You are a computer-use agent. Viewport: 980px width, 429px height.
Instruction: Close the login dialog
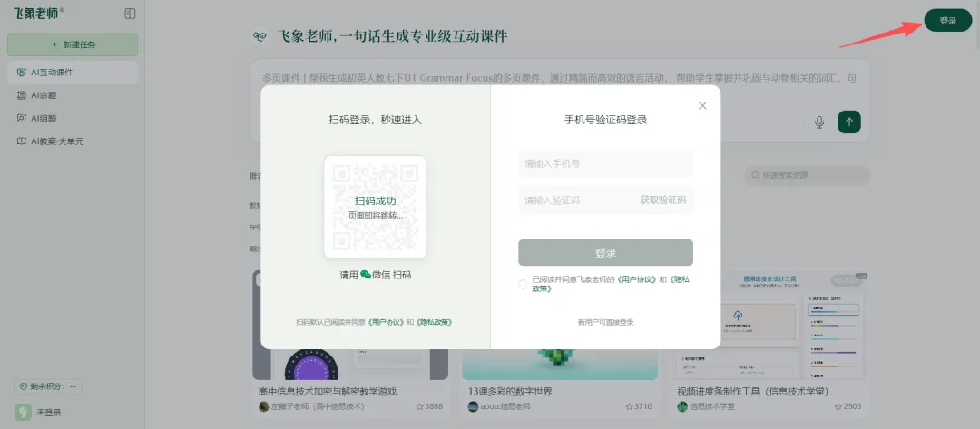pos(702,105)
